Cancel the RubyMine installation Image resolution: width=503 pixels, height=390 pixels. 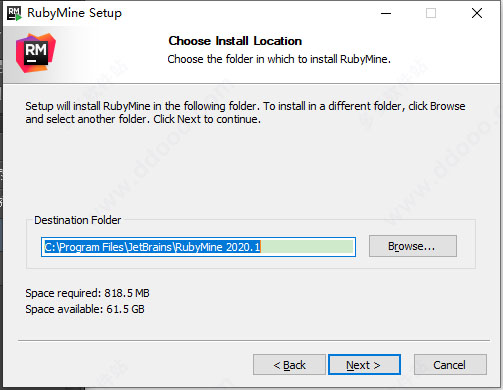450,365
